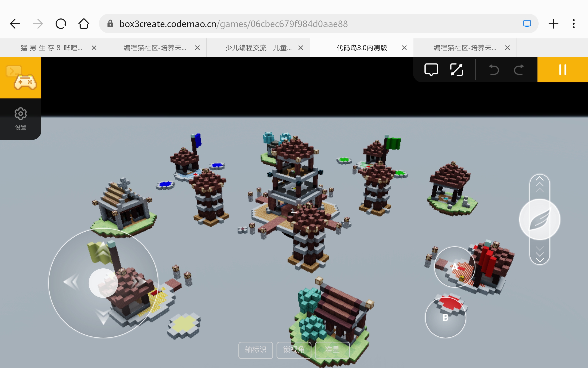The height and width of the screenshot is (368, 588).
Task: Toggle fullscreen with the expand icon
Action: pos(457,70)
